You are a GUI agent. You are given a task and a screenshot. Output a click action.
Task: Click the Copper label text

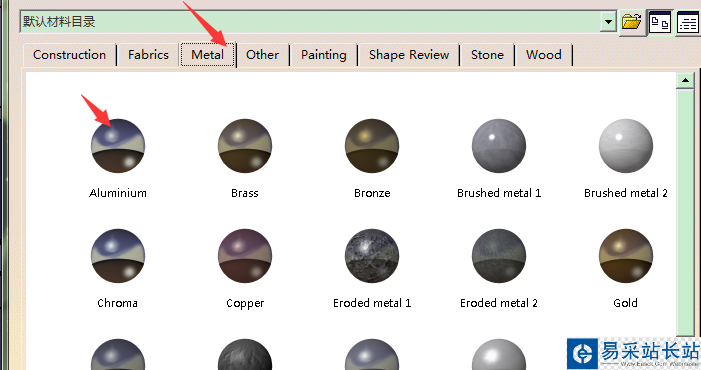[x=245, y=303]
